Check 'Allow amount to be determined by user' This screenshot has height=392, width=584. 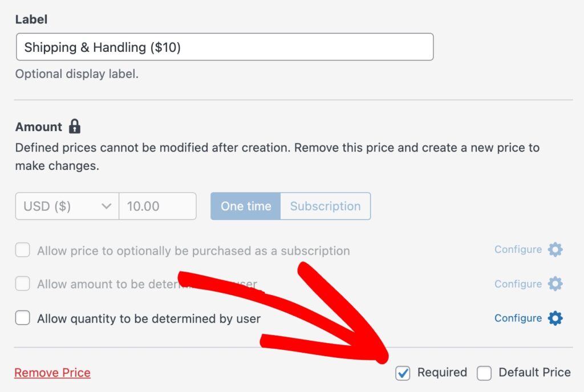(23, 284)
